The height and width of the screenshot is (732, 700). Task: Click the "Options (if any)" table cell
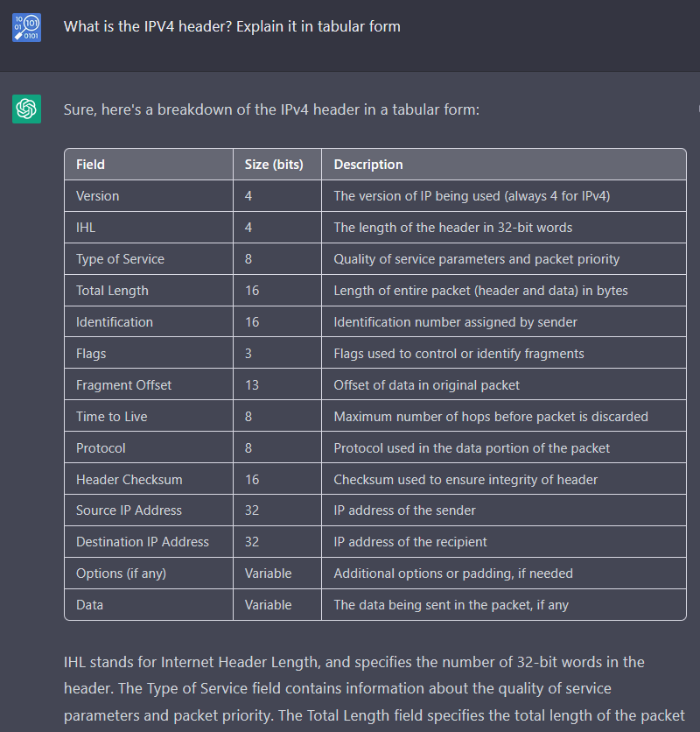(121, 574)
